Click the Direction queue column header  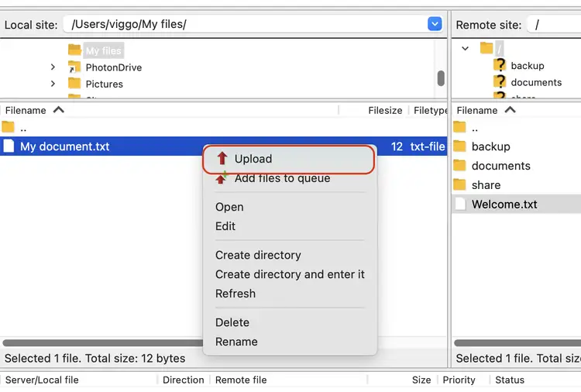pyautogui.click(x=184, y=380)
